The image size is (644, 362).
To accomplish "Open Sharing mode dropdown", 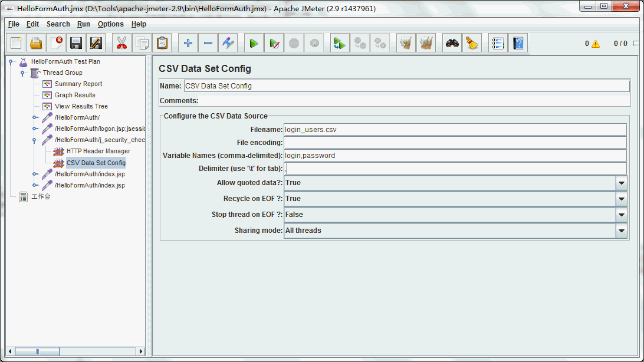I will click(x=622, y=231).
